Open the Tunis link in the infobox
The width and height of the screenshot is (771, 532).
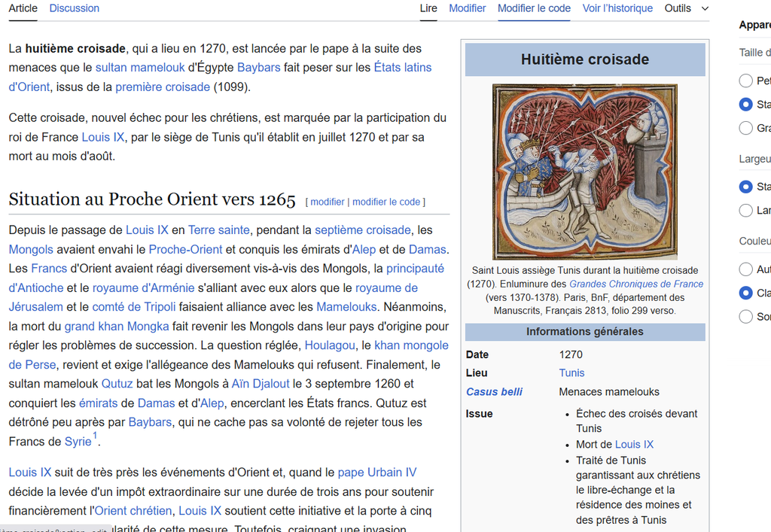pos(572,372)
